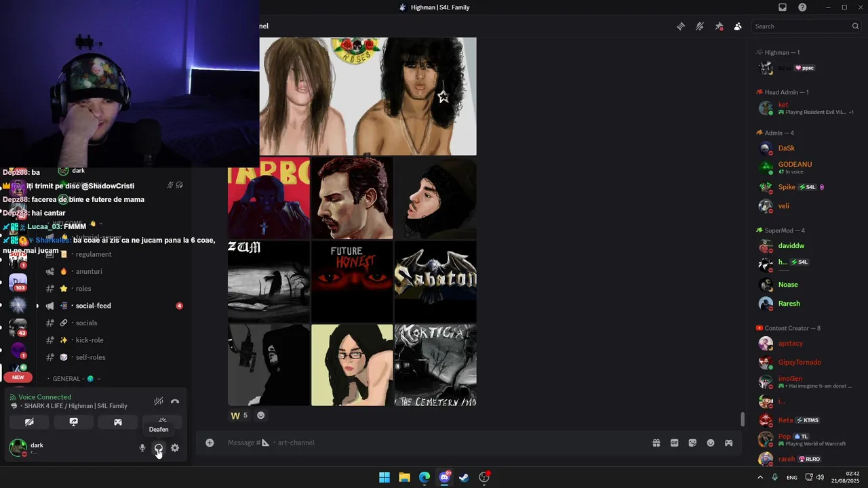Open woman with glasses artwork image
This screenshot has height=488, width=868.
(352, 365)
